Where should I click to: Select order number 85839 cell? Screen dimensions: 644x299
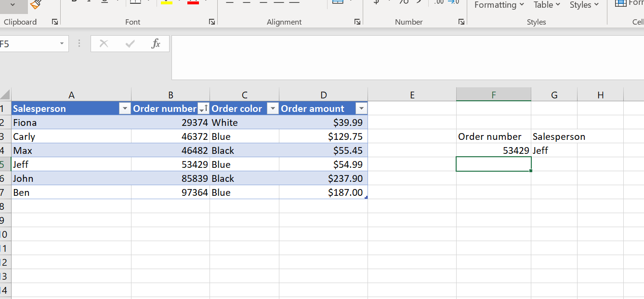[x=171, y=178]
